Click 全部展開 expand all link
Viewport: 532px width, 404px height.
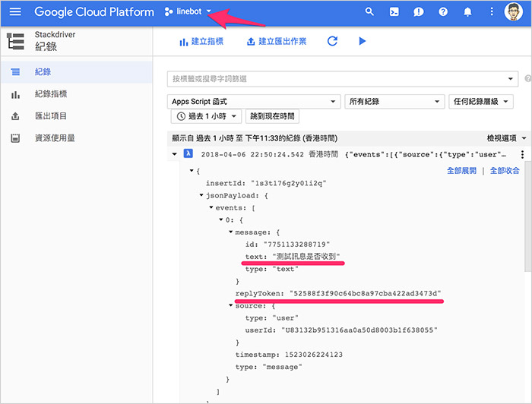pyautogui.click(x=461, y=170)
